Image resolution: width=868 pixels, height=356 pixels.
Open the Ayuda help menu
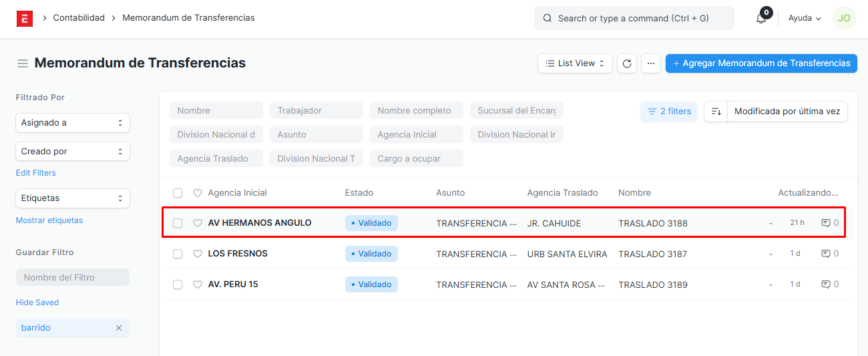pyautogui.click(x=805, y=18)
